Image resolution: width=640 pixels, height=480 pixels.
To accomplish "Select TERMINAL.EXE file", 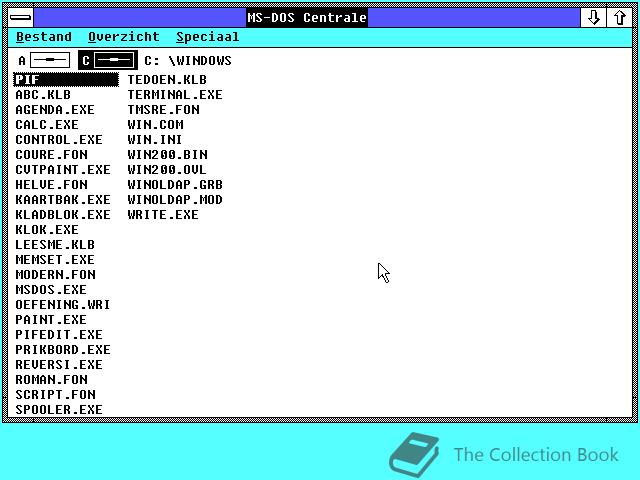I will click(175, 95).
